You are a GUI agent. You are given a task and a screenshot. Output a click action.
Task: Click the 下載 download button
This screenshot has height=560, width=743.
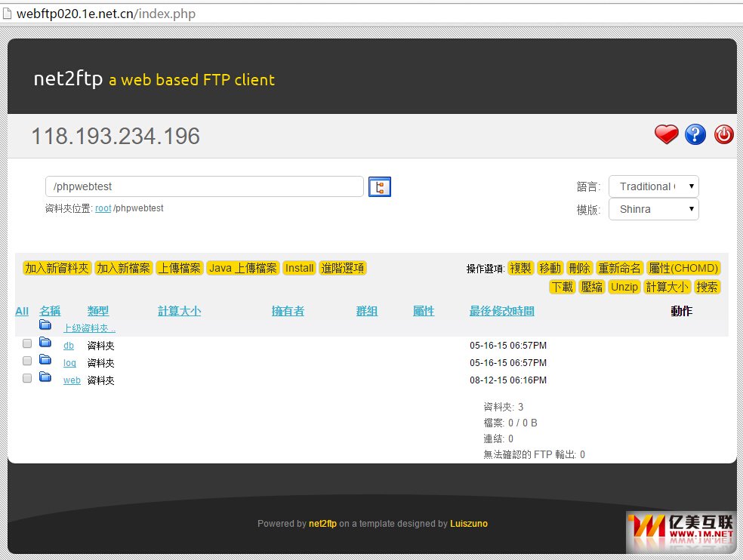coord(563,287)
